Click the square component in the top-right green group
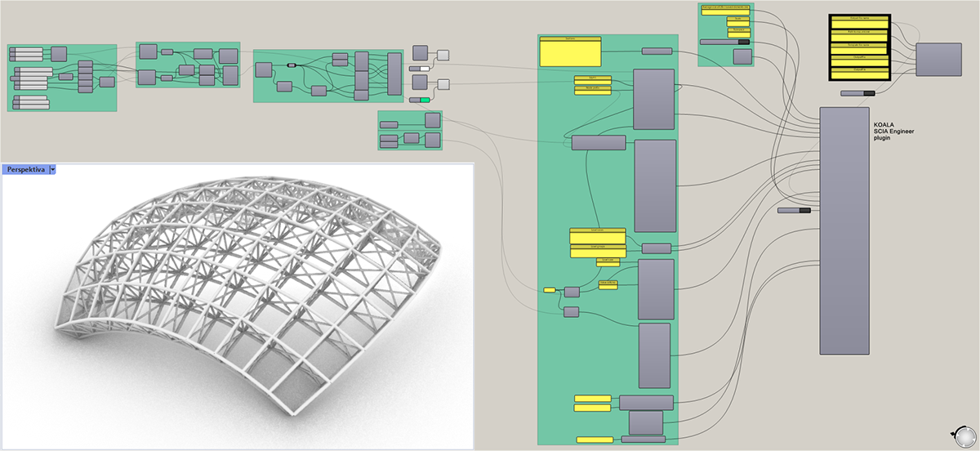980x451 pixels. pyautogui.click(x=742, y=56)
